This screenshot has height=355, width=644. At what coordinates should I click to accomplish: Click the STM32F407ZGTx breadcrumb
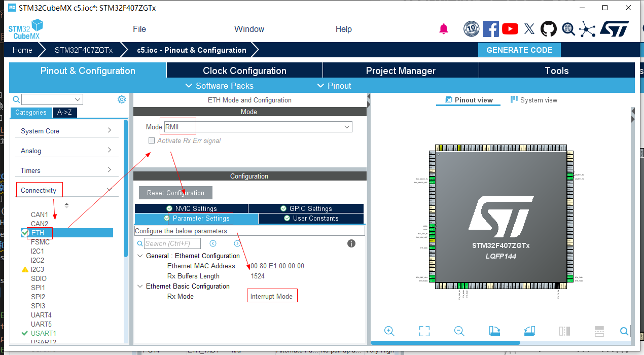pos(84,50)
